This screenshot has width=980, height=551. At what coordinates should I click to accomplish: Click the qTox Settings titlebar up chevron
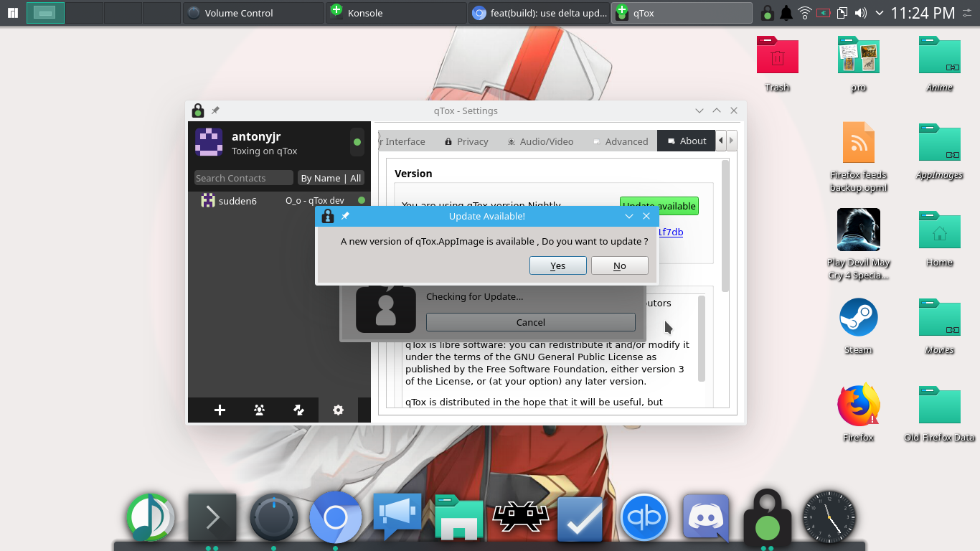(x=717, y=110)
